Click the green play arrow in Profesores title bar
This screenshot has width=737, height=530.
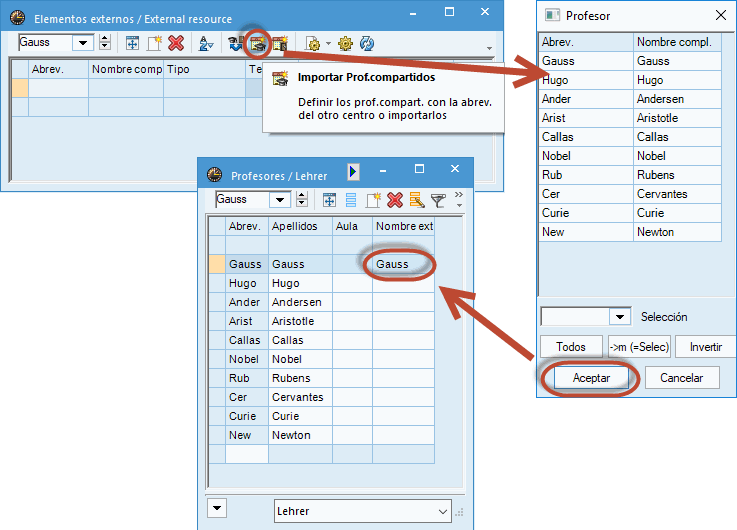tap(353, 172)
